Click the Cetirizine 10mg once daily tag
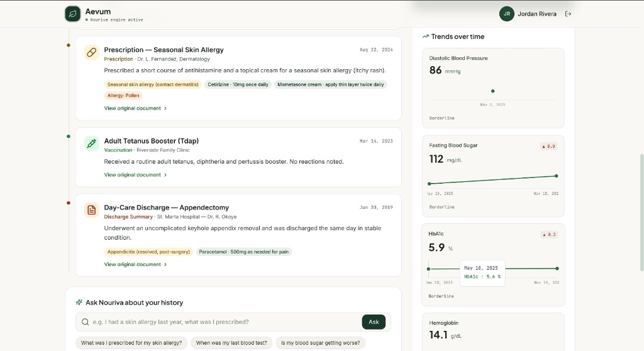Image resolution: width=644 pixels, height=351 pixels. pyautogui.click(x=238, y=84)
